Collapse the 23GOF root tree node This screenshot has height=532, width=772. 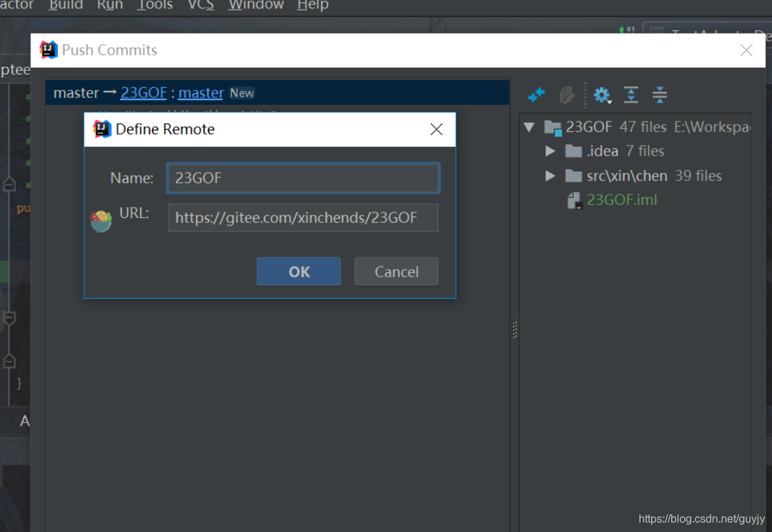point(530,127)
